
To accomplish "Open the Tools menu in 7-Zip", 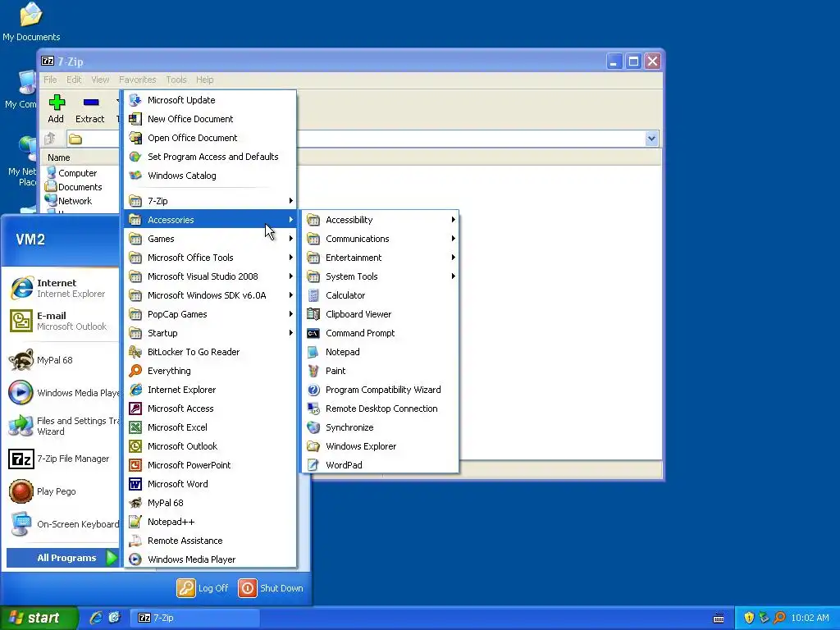I will click(x=176, y=80).
